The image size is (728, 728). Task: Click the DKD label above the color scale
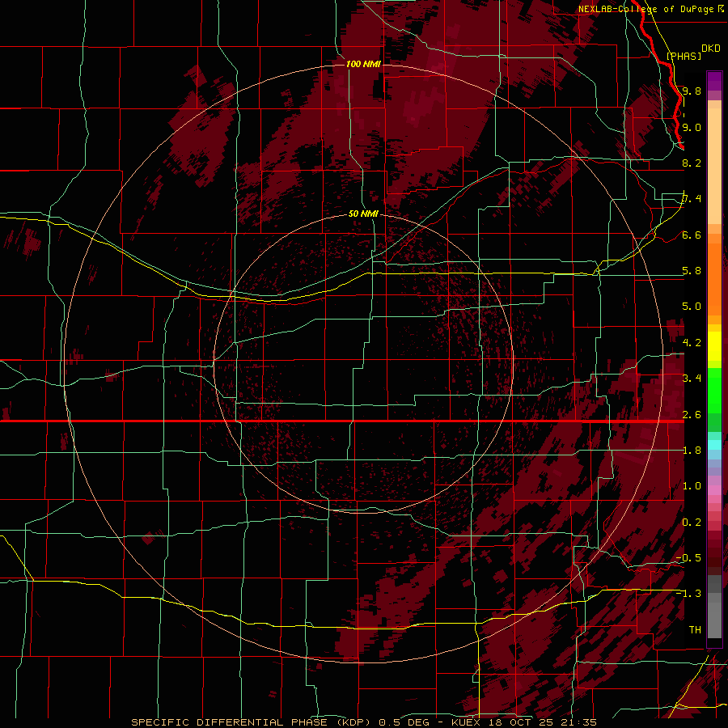pyautogui.click(x=711, y=48)
